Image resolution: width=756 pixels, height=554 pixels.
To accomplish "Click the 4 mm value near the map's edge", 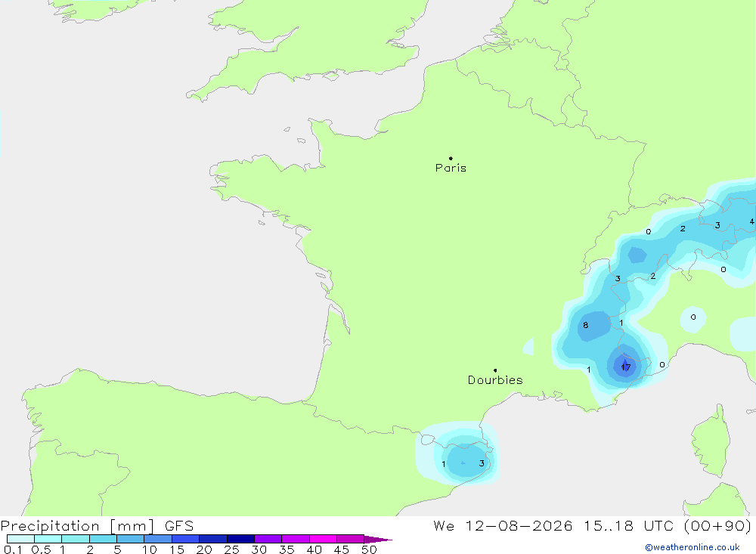I will pos(751,221).
